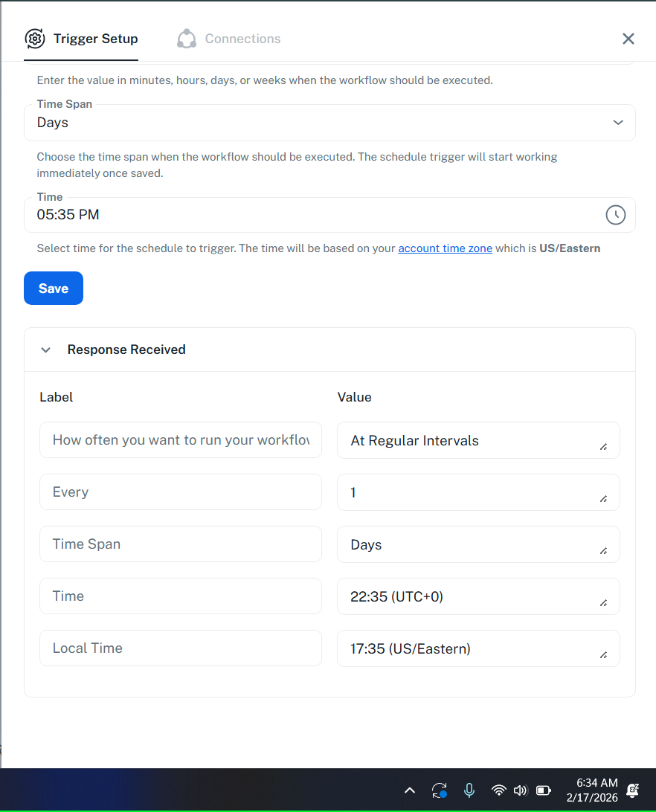Open the notification bell icon
Viewport: 656px width, 812px height.
point(633,790)
